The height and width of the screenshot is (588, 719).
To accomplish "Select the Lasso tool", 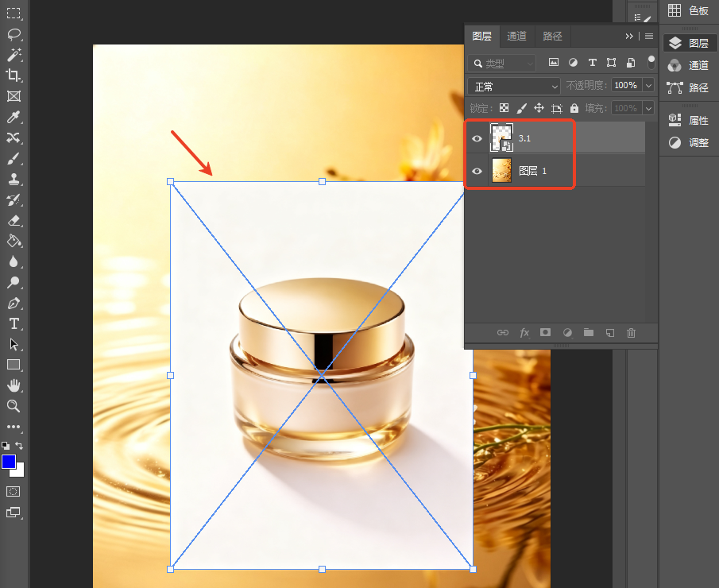I will point(14,34).
